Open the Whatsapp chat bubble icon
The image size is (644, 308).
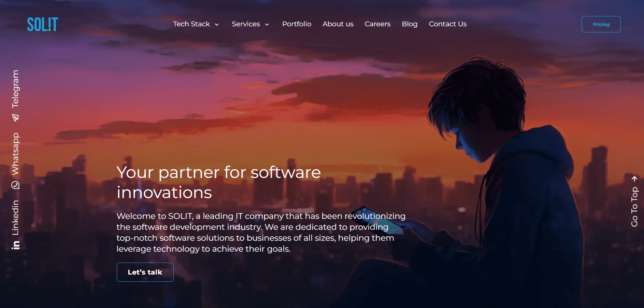tap(15, 185)
